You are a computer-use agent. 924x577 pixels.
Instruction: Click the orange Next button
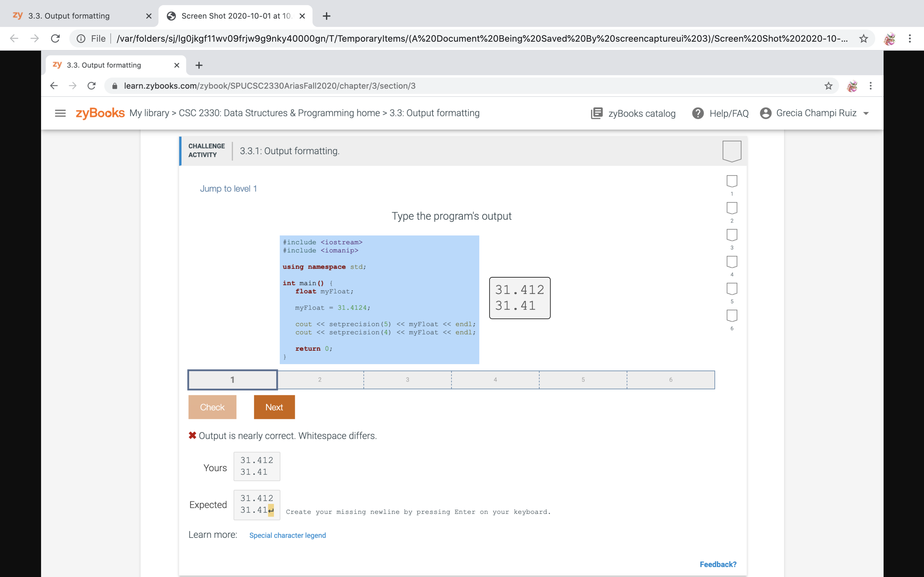point(274,407)
